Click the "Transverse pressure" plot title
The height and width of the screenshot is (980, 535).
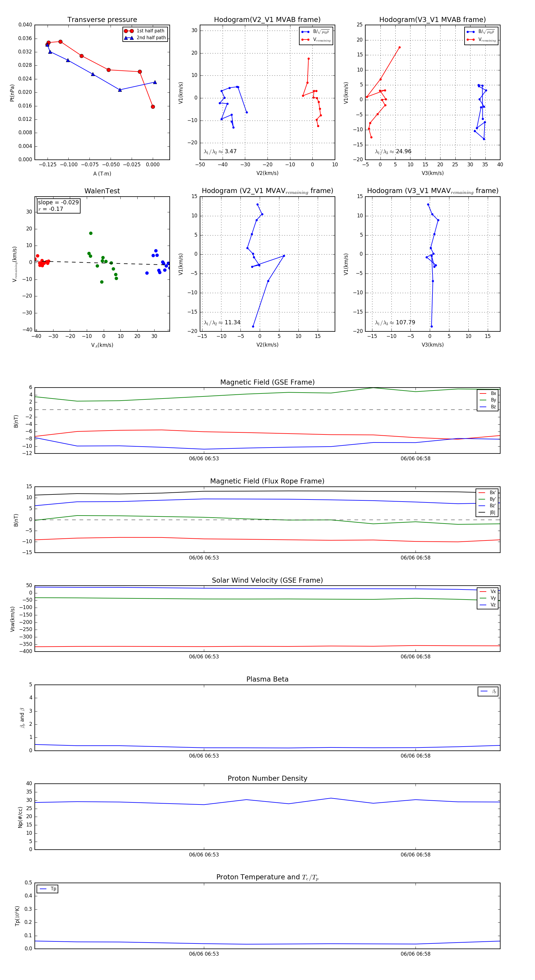pos(102,20)
